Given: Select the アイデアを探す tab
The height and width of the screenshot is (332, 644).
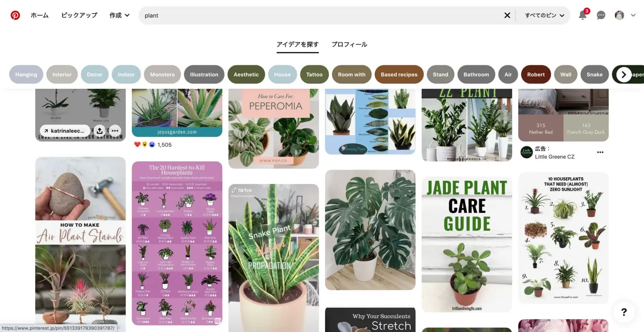Looking at the screenshot, I should tap(297, 44).
